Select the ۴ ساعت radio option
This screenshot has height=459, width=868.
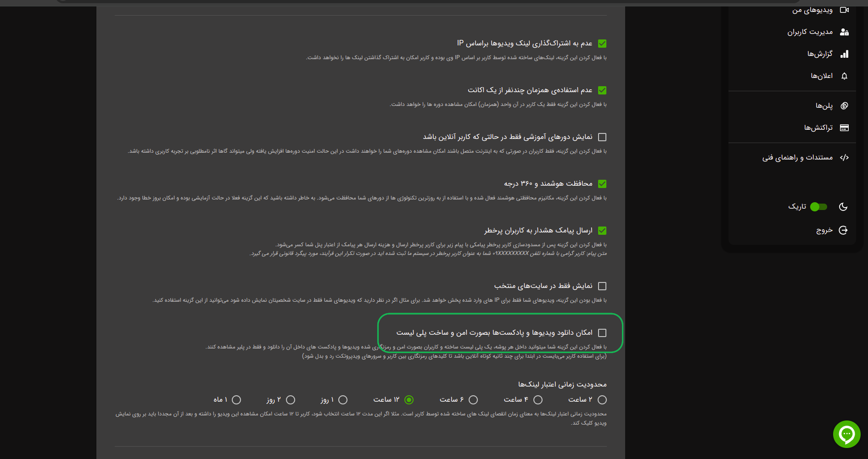coord(538,400)
